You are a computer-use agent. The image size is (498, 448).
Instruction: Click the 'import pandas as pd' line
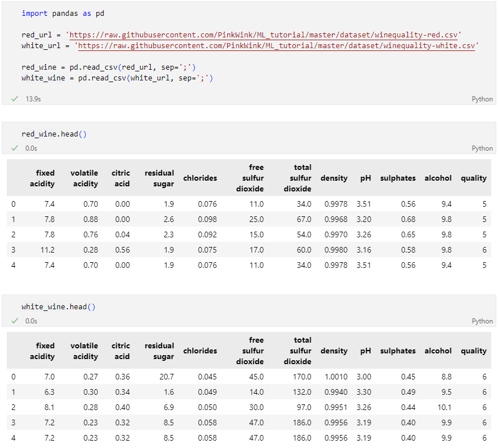click(63, 14)
